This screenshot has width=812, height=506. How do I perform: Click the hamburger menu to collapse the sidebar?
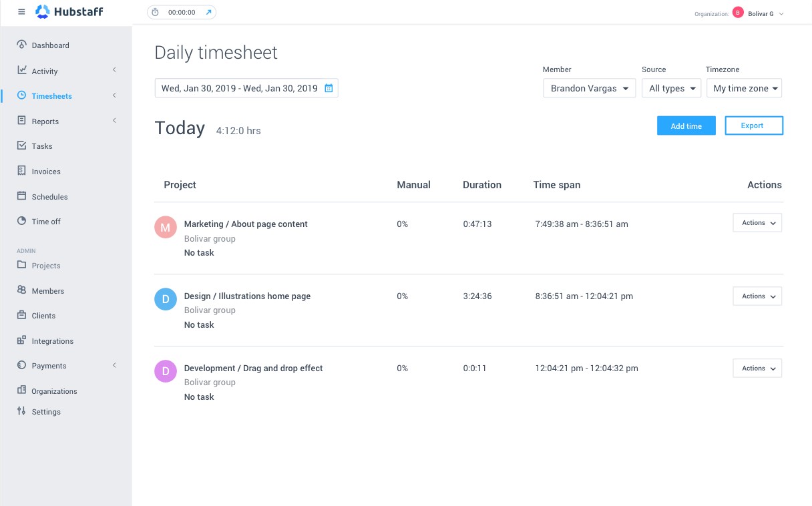coord(21,11)
